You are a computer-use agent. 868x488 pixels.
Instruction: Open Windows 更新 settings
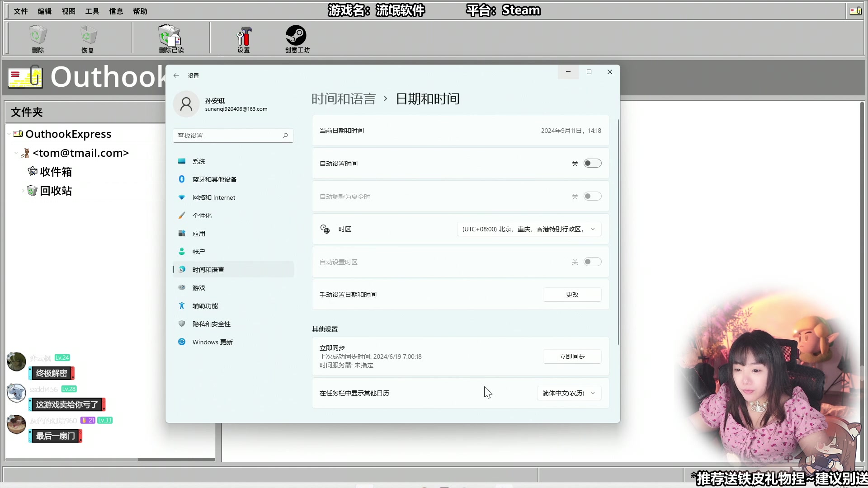213,342
